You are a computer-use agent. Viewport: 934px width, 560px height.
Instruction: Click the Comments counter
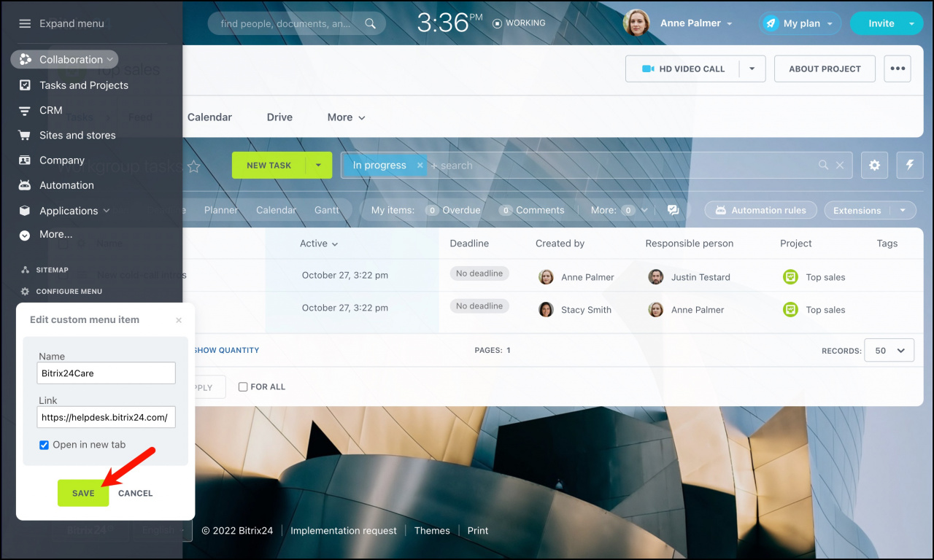(x=532, y=210)
